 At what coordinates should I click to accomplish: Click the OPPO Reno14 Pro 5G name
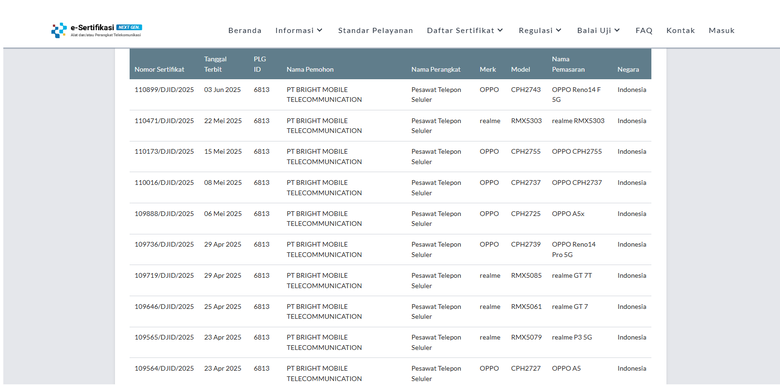pos(574,250)
